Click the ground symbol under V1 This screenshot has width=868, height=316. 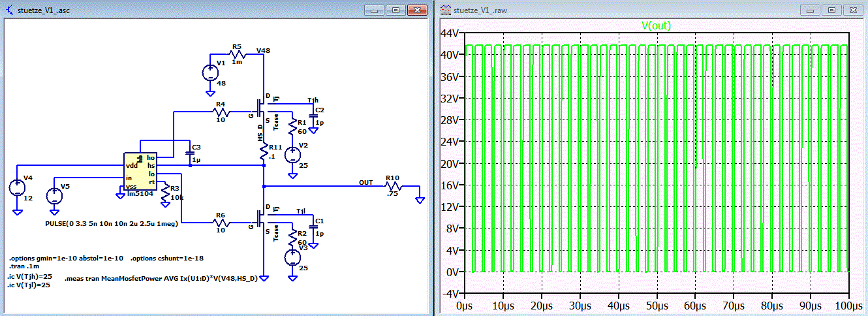[211, 92]
